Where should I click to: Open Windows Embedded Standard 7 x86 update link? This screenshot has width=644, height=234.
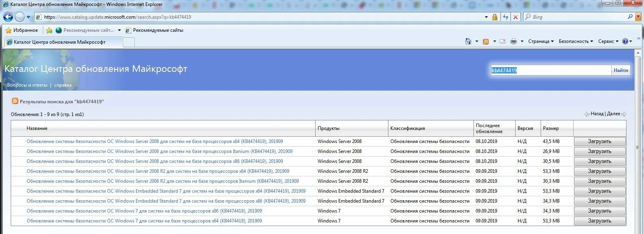(x=166, y=201)
